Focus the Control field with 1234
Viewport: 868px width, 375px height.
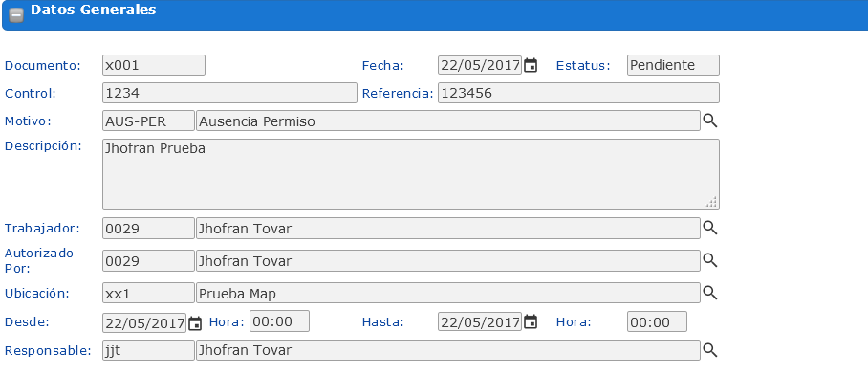click(229, 93)
